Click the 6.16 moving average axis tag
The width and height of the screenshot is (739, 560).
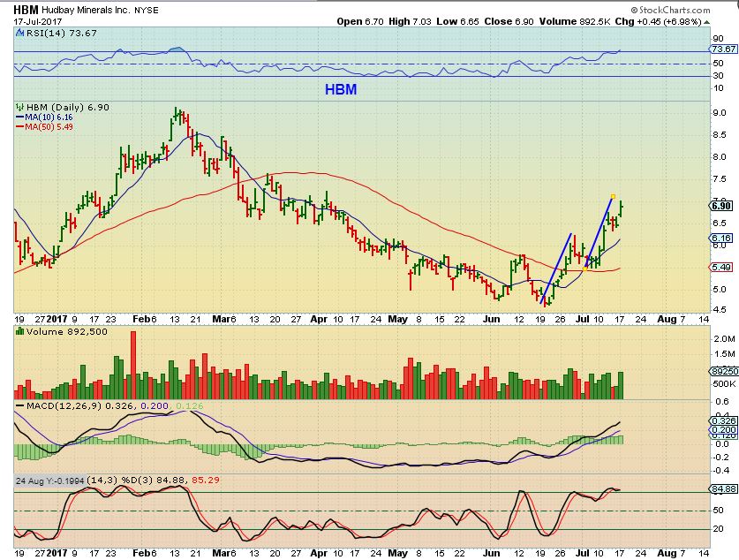coord(721,238)
